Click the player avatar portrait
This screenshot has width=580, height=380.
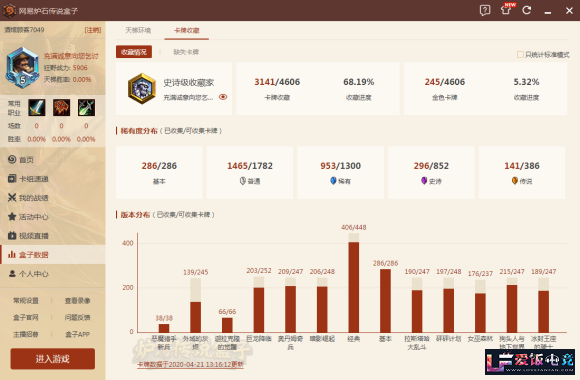click(x=22, y=67)
